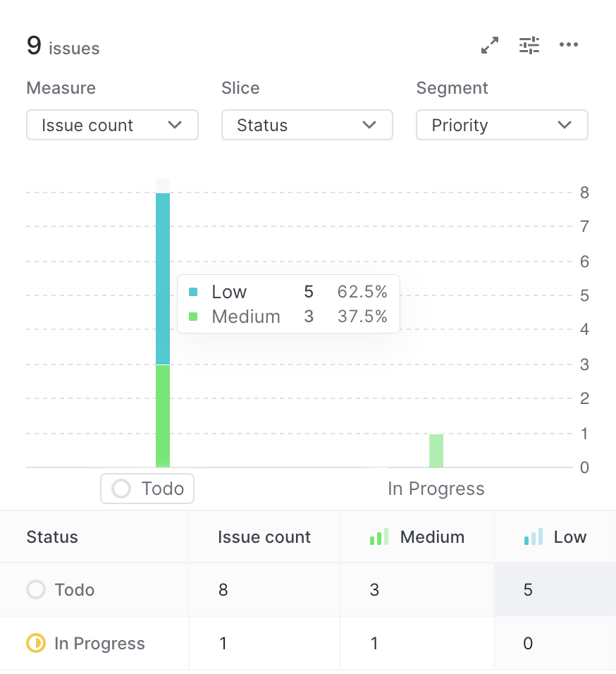Select the Todo axis label button

click(x=147, y=489)
